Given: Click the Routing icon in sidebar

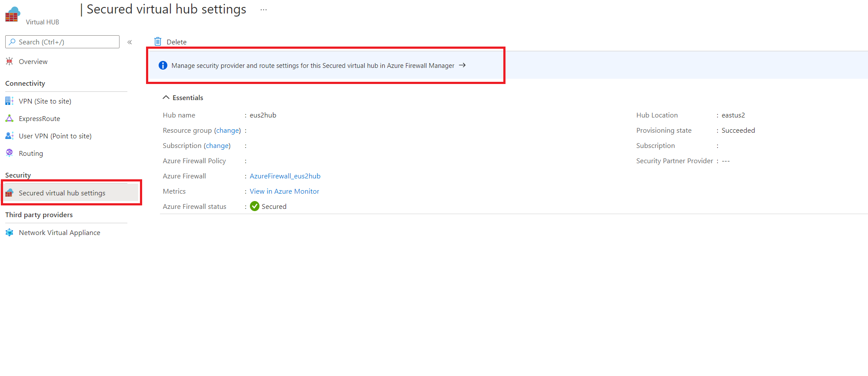Looking at the screenshot, I should point(10,153).
